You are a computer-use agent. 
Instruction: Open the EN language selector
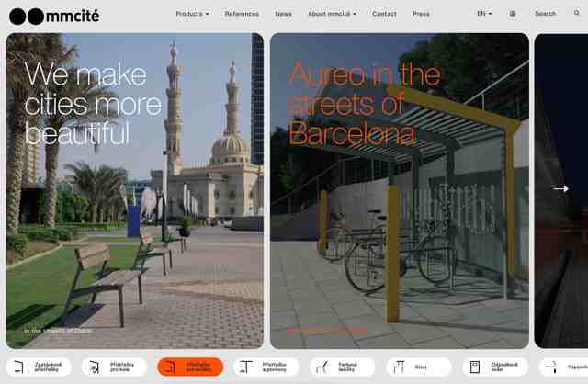point(484,14)
